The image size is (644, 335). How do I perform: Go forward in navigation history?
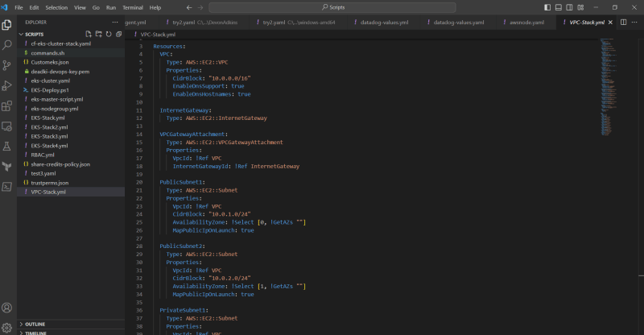(x=200, y=7)
